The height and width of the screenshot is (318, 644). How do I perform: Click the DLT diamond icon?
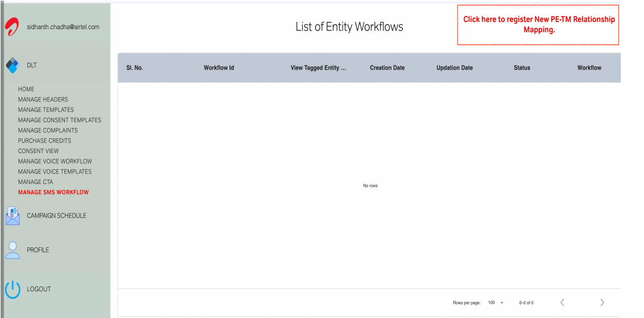[12, 66]
